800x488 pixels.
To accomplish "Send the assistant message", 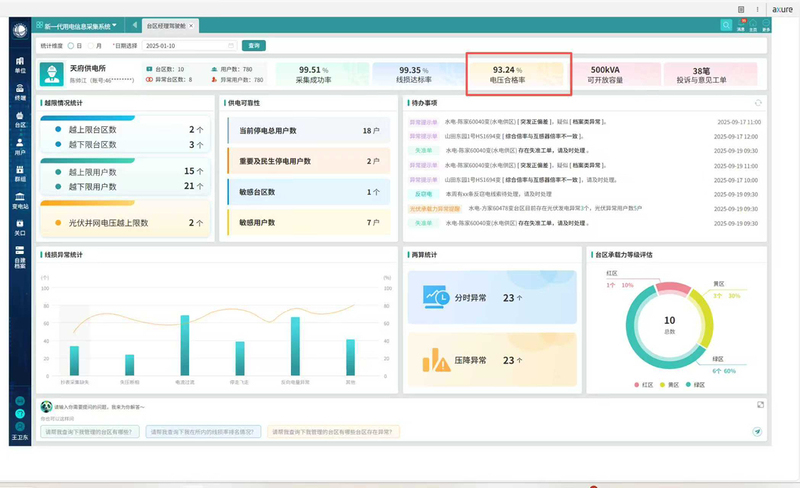I will coord(757,431).
